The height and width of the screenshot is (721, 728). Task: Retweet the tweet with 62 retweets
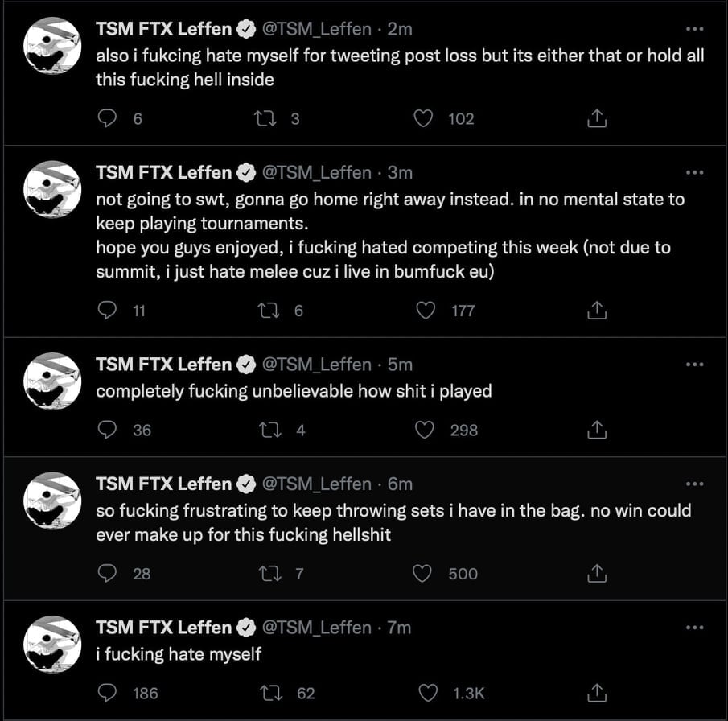(265, 693)
